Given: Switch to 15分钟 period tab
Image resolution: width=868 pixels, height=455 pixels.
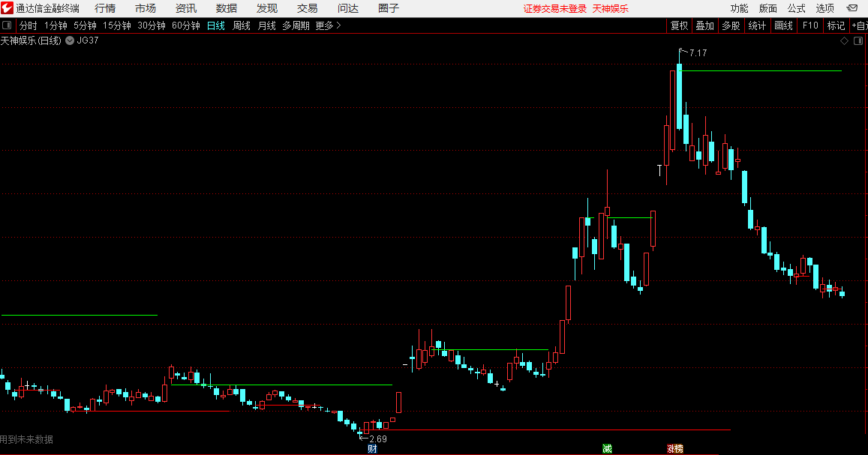Looking at the screenshot, I should [x=117, y=25].
